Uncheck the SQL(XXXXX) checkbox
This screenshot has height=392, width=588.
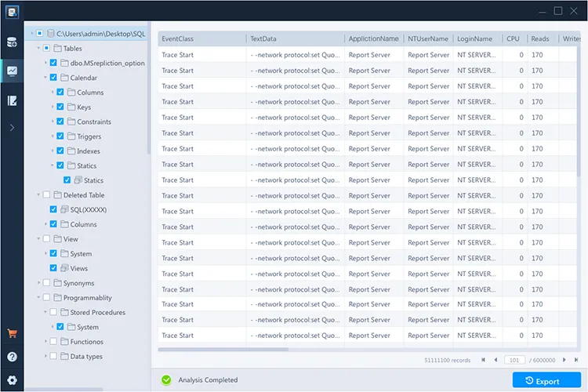click(53, 209)
